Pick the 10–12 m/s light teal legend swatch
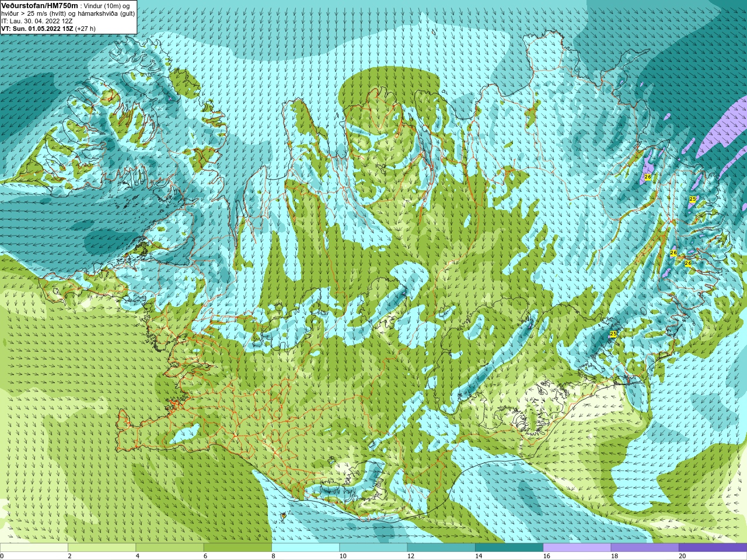This screenshot has width=747, height=560. click(373, 548)
